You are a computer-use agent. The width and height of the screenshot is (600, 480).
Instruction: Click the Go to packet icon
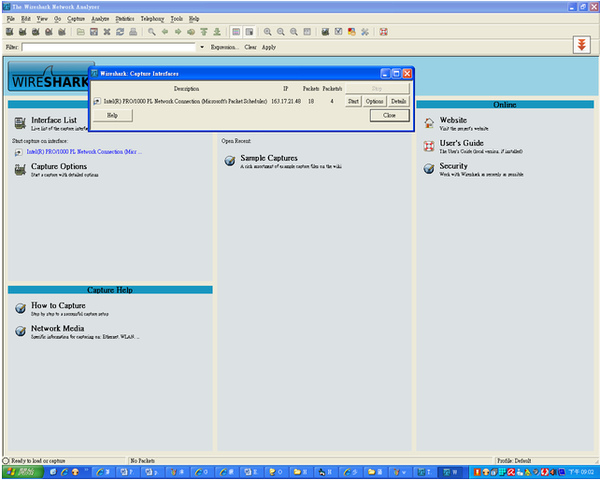tap(191, 32)
